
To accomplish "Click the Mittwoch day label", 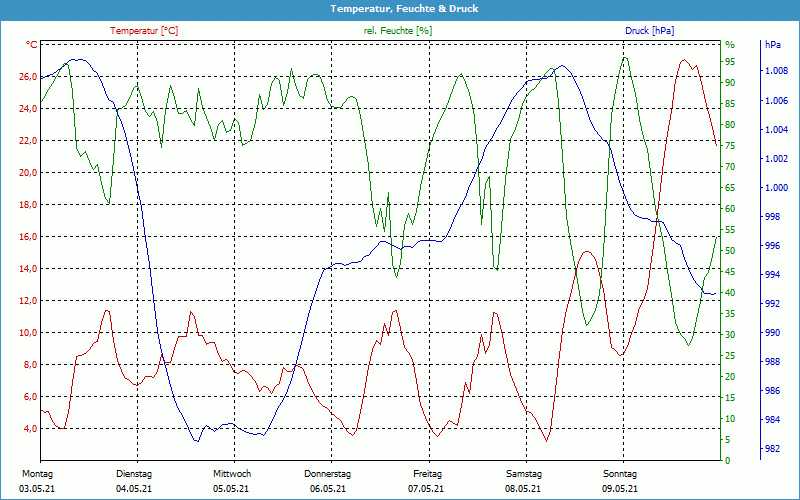I will tap(232, 474).
